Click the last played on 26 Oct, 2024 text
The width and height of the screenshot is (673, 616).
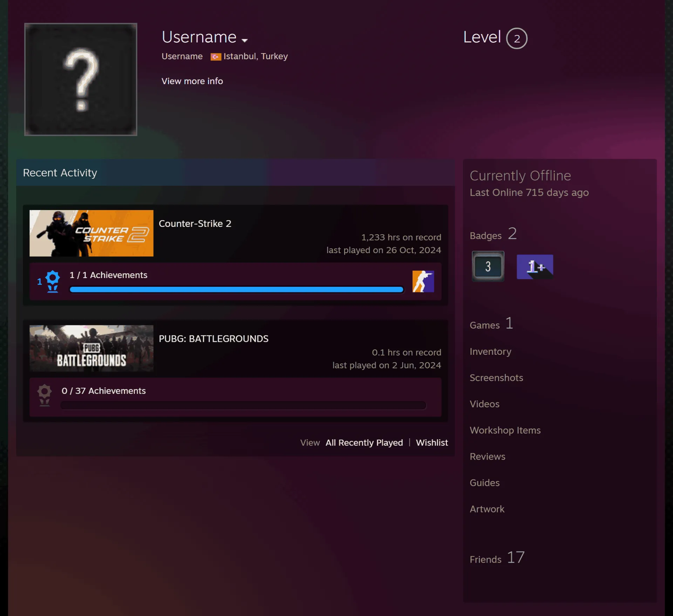click(383, 250)
